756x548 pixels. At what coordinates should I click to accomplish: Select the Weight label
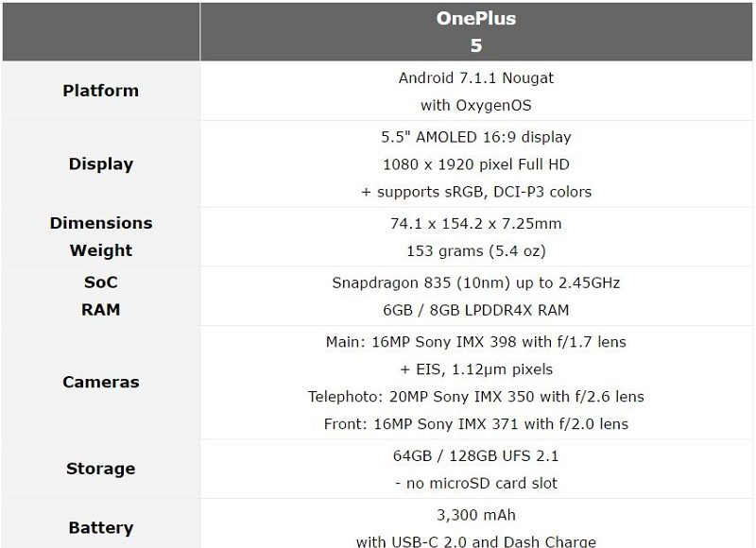[100, 250]
